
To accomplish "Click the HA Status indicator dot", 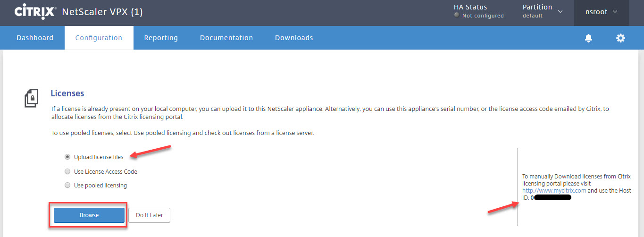I will pos(457,16).
